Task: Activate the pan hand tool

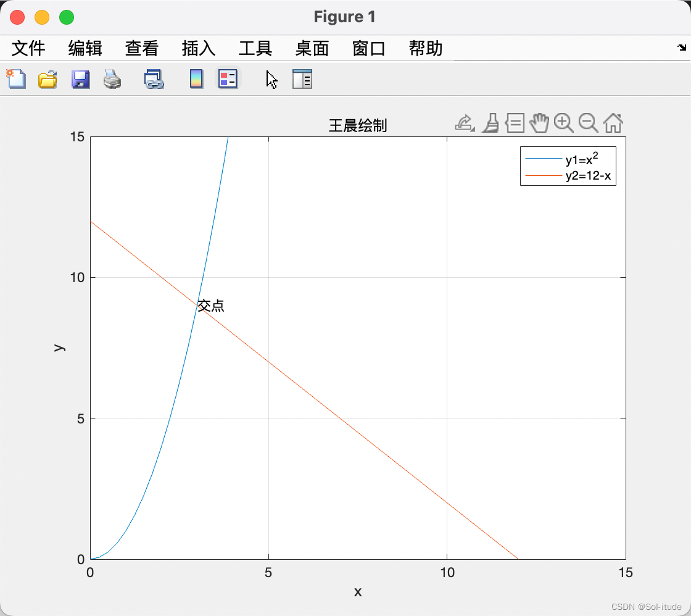Action: [x=539, y=123]
